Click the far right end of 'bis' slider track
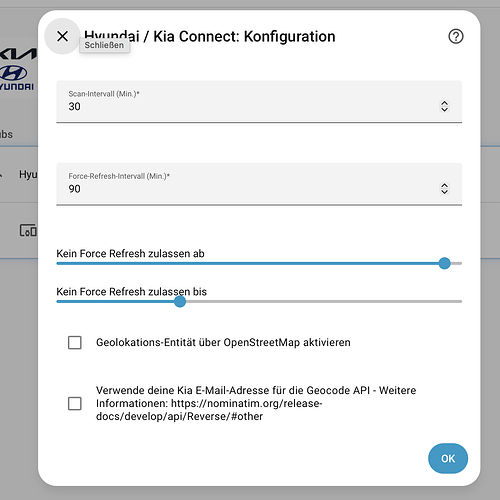The width and height of the screenshot is (500, 500). pos(460,302)
